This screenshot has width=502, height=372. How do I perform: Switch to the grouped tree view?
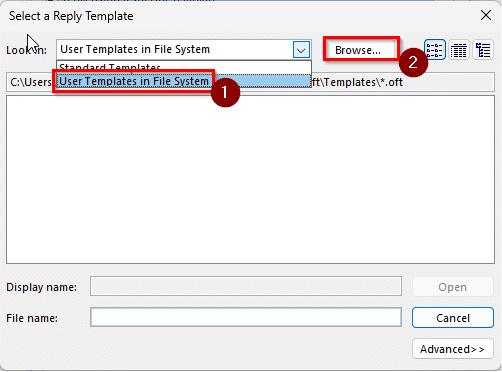point(483,50)
